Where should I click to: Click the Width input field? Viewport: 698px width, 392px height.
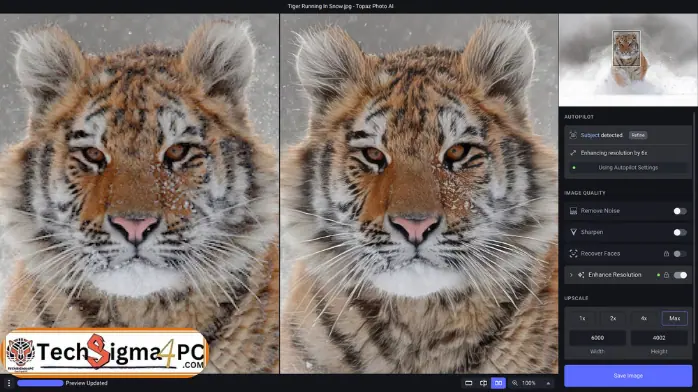(x=597, y=338)
